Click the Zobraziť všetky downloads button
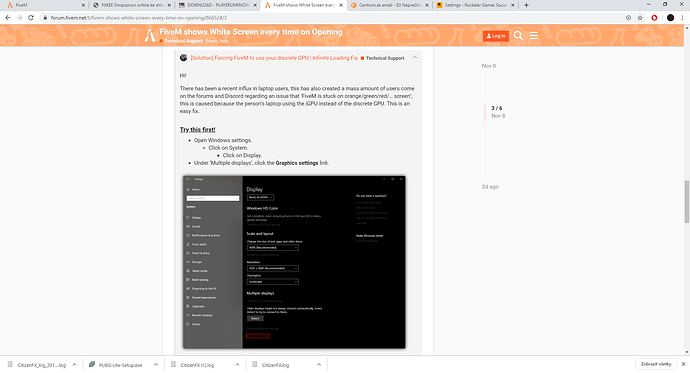This screenshot has height=373, width=690. 656,364
